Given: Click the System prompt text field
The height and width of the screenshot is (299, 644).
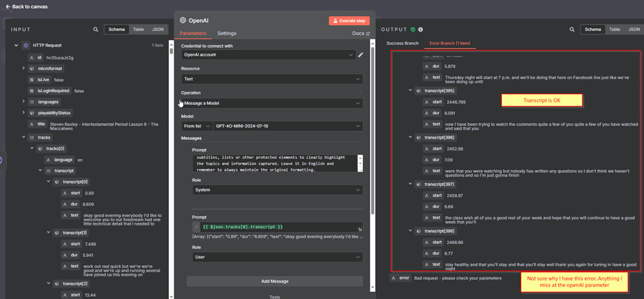Looking at the screenshot, I should click(273, 163).
